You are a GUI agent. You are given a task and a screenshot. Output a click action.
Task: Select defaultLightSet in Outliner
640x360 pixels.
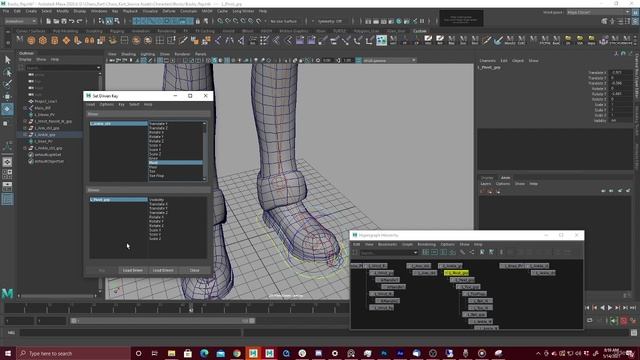(48, 155)
